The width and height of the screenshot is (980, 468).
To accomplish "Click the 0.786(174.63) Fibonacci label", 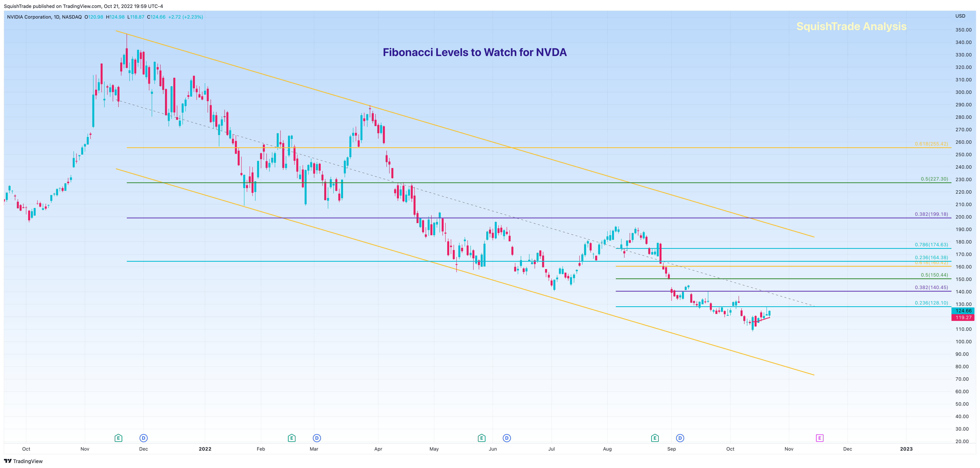I will pyautogui.click(x=931, y=244).
